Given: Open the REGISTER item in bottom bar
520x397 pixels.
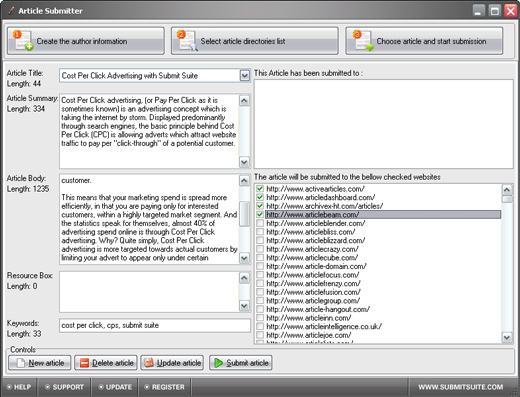Looking at the screenshot, I should [x=165, y=387].
